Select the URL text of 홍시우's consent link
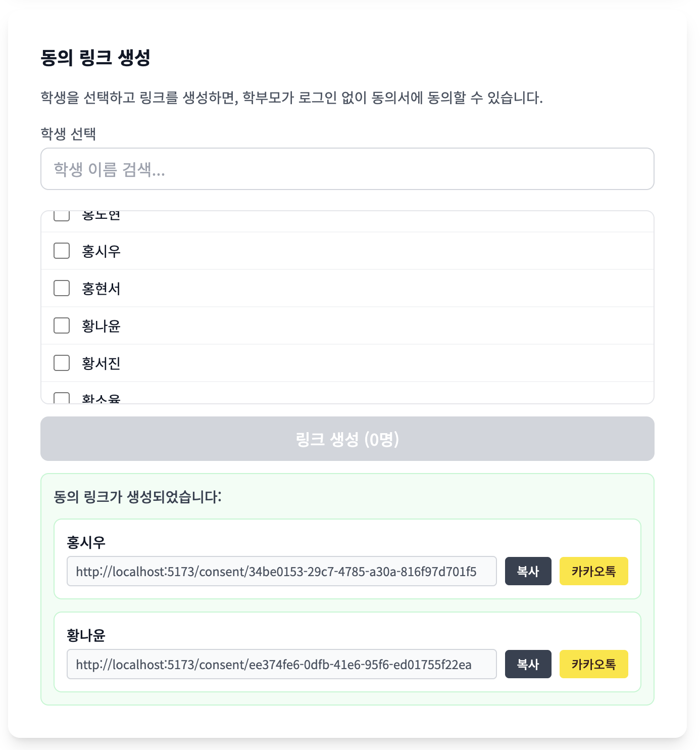 (281, 571)
